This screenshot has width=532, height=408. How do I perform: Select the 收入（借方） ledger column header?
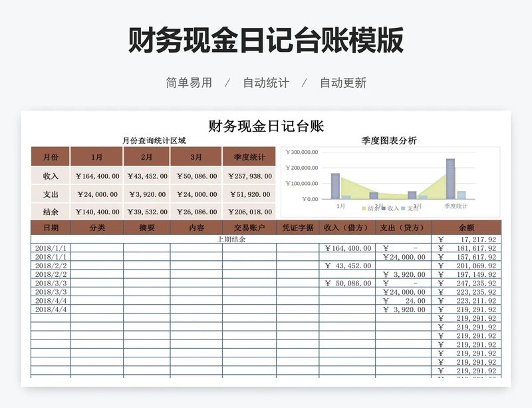(x=347, y=227)
